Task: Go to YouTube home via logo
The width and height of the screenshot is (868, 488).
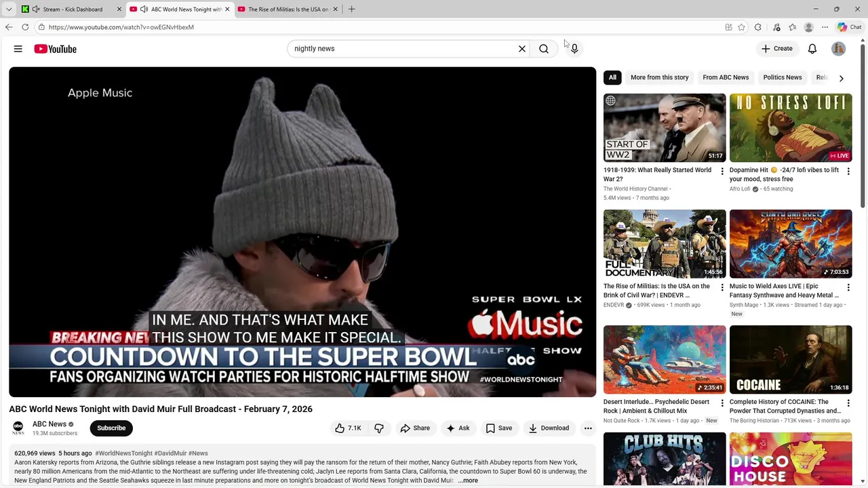Action: [55, 49]
